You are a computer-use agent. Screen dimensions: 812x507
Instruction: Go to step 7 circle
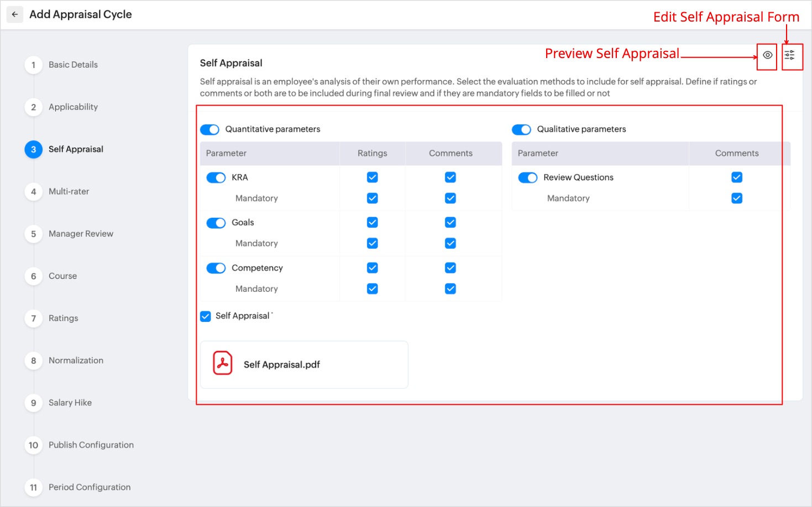pos(34,318)
